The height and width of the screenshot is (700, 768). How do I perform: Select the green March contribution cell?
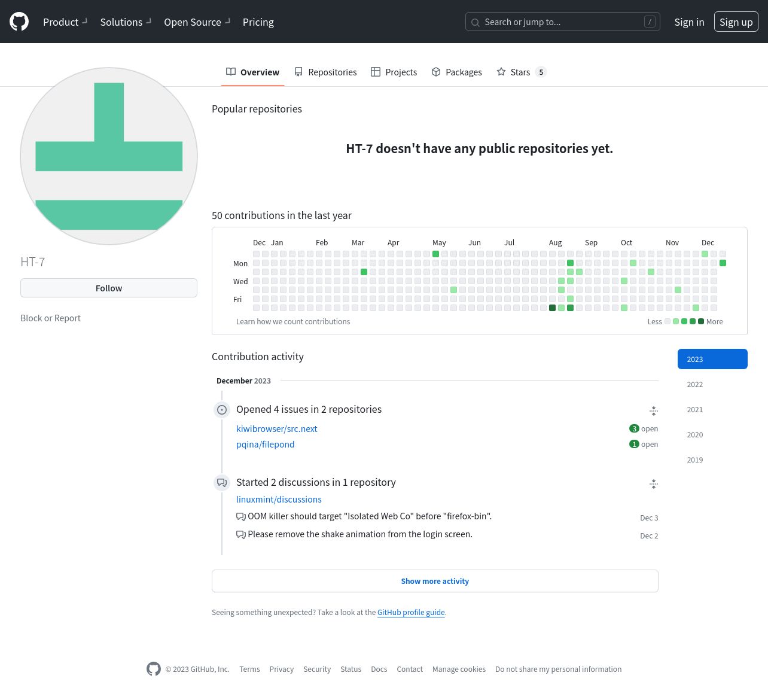(x=364, y=272)
